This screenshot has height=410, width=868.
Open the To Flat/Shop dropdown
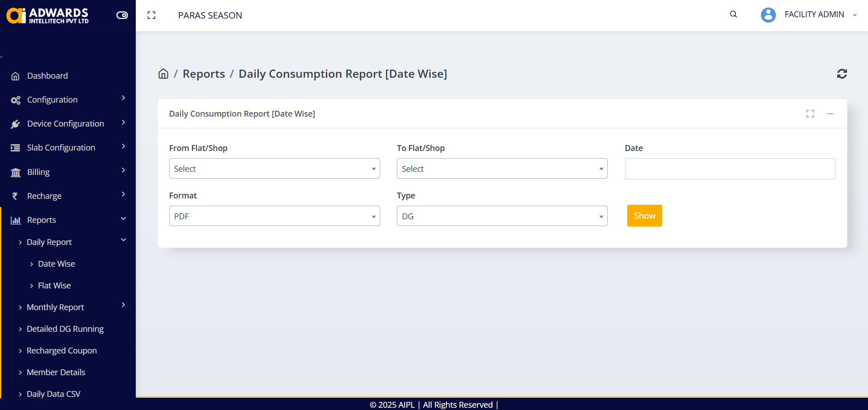pos(502,169)
